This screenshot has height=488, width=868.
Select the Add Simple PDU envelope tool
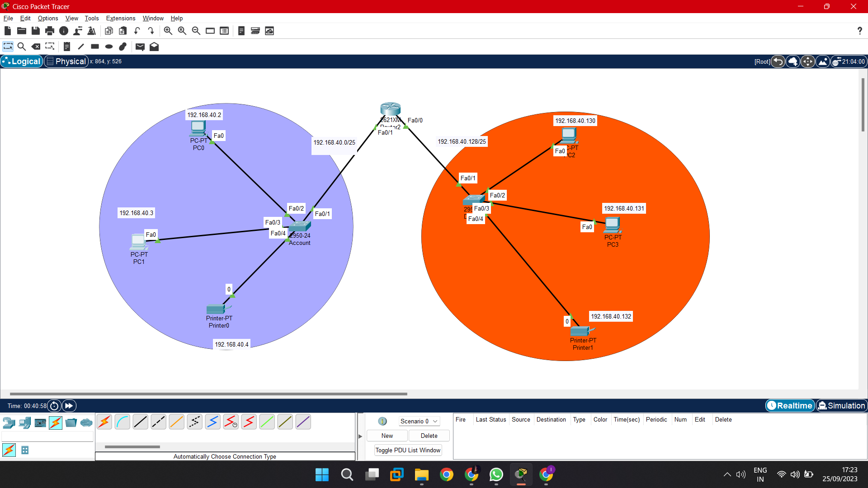(140, 47)
